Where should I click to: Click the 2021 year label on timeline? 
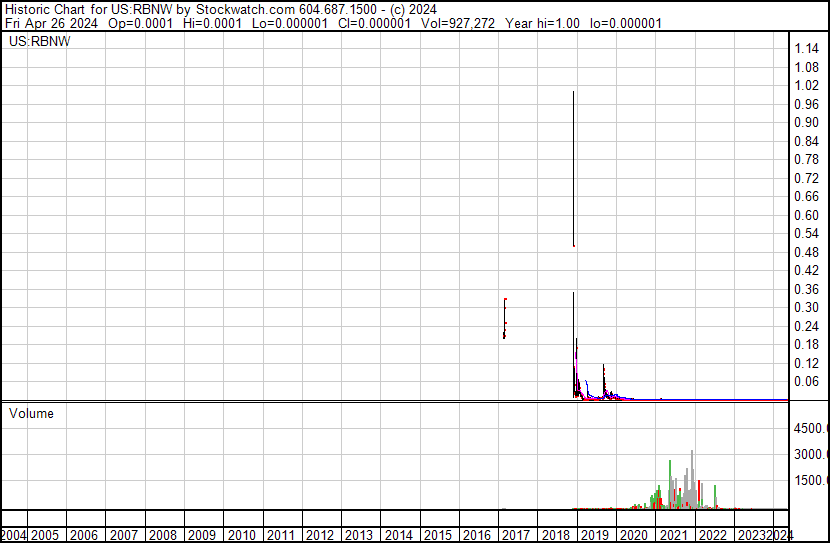673,535
